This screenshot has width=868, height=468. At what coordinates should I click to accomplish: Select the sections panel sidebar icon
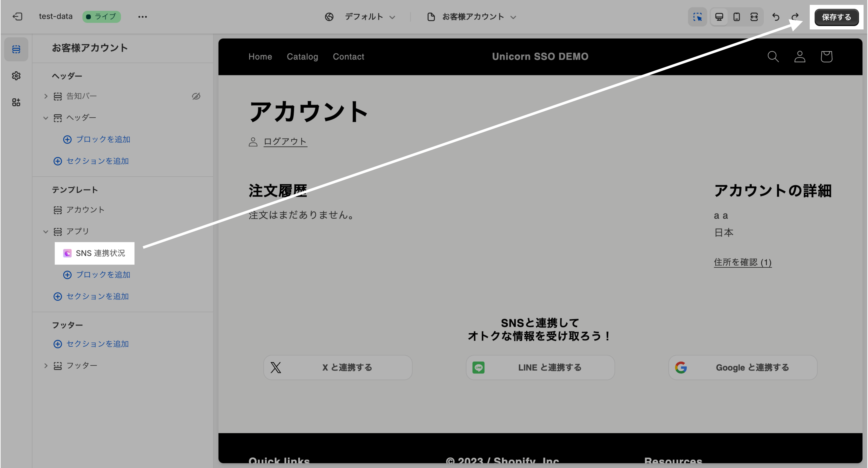tap(16, 49)
